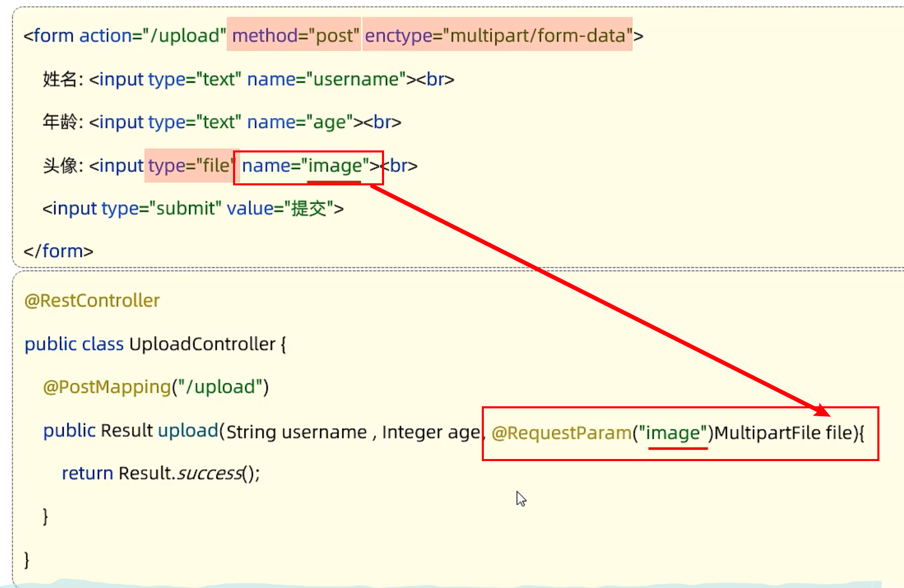Click the Integer age parameter
The height and width of the screenshot is (588, 904).
point(431,432)
